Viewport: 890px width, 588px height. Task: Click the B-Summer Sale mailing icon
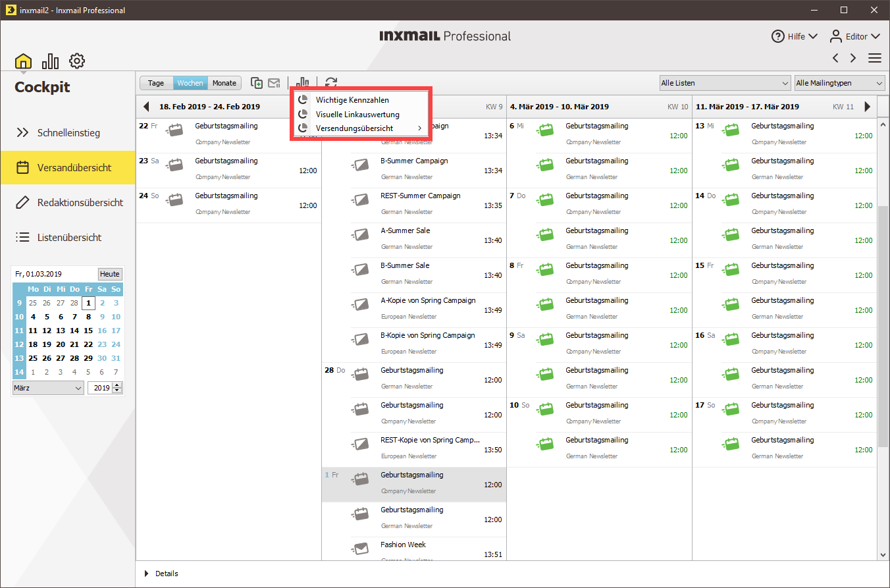[x=360, y=269]
